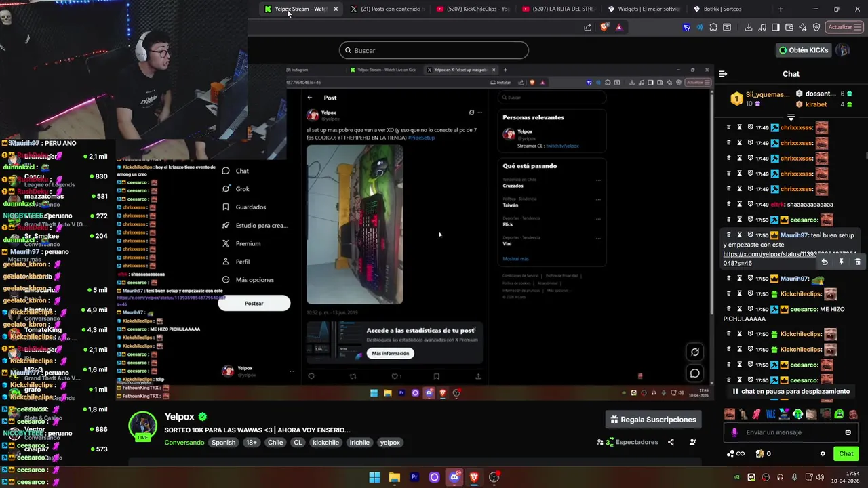Click the channel points icon showing 0

point(763,454)
